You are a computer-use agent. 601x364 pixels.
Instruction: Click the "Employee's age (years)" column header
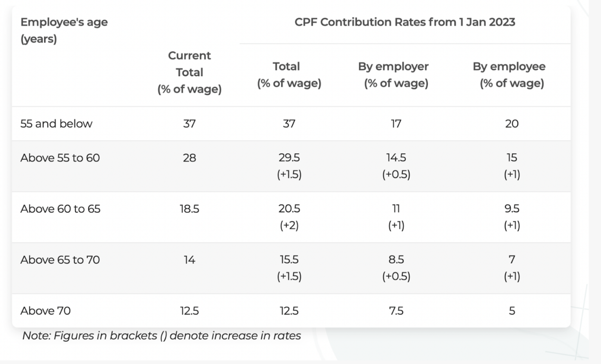[64, 30]
